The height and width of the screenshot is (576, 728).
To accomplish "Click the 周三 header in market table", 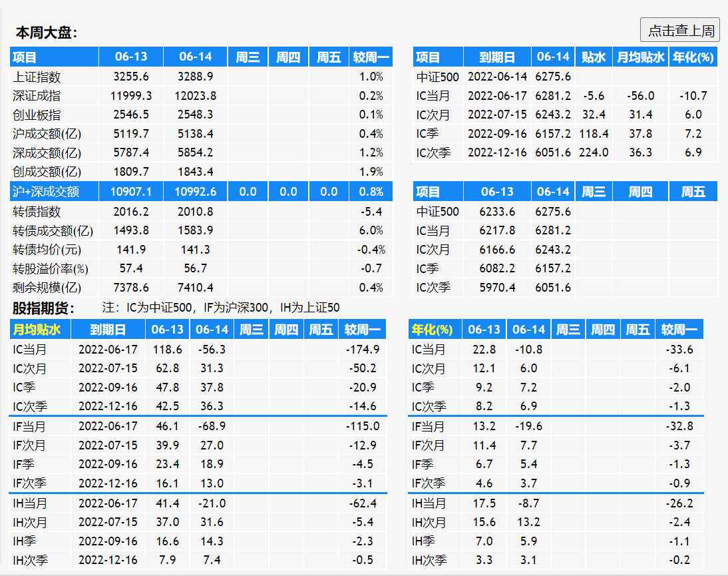I will pyautogui.click(x=248, y=57).
